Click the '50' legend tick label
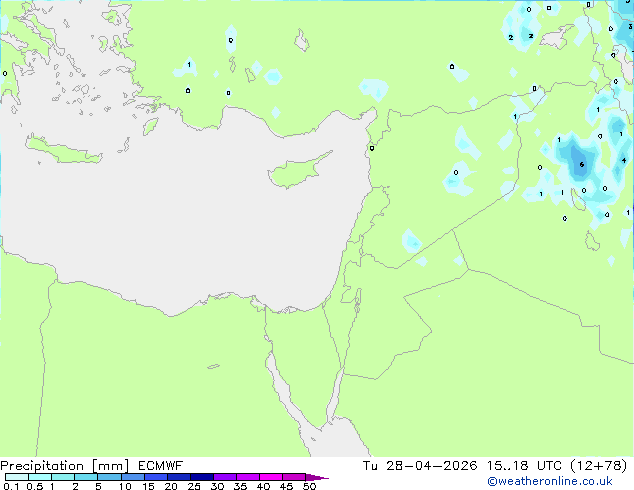This screenshot has width=634, height=490. (x=309, y=486)
